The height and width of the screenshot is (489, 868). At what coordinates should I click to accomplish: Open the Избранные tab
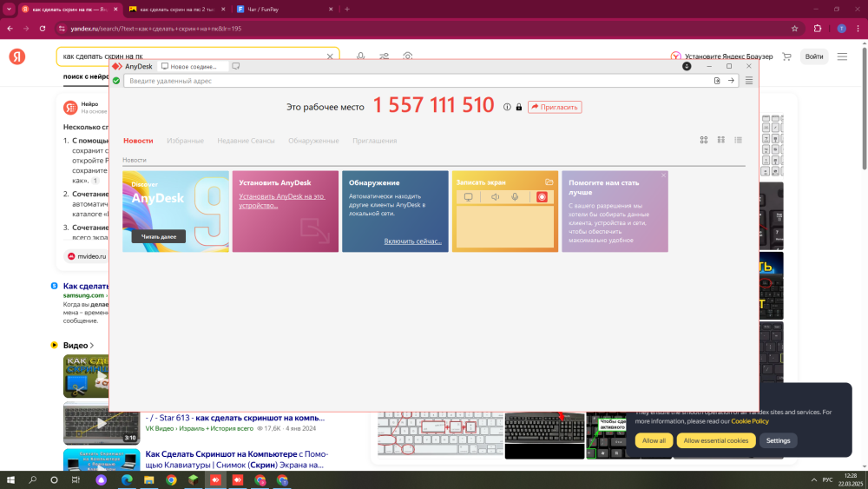coord(186,141)
